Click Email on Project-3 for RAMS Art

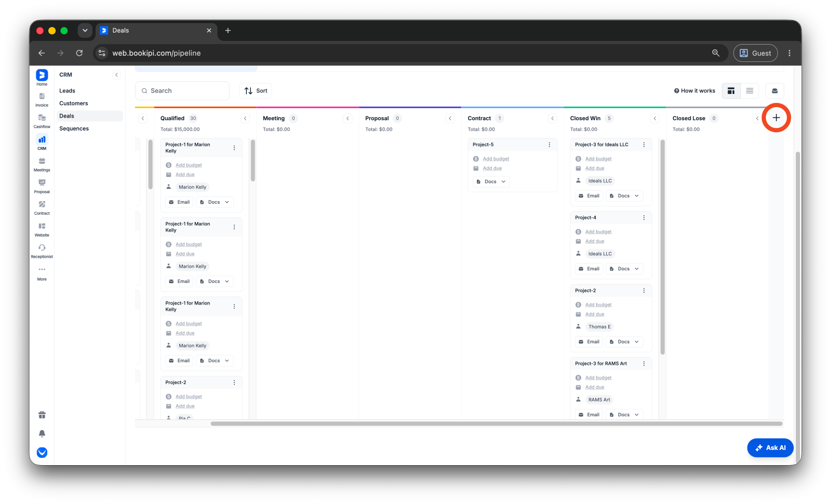tap(589, 415)
